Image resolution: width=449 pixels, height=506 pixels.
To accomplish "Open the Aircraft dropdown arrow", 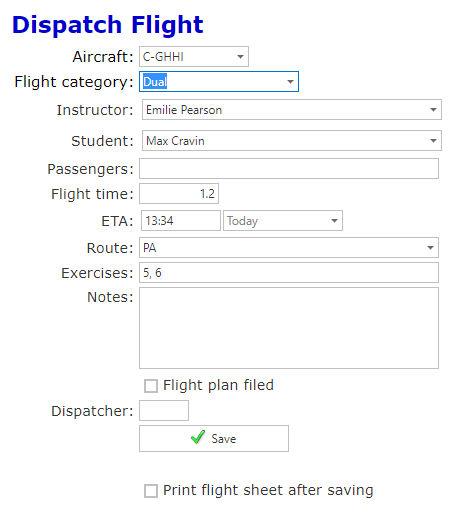I will pyautogui.click(x=240, y=57).
